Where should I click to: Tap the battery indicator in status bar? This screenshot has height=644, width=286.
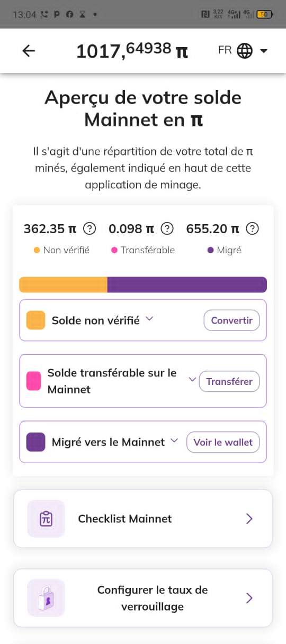[264, 15]
